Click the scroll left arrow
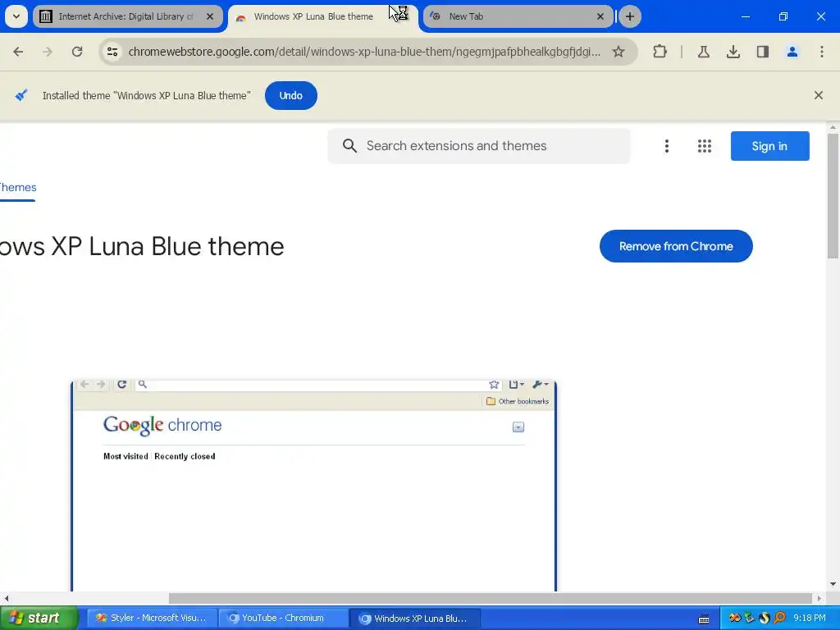 [x=6, y=598]
